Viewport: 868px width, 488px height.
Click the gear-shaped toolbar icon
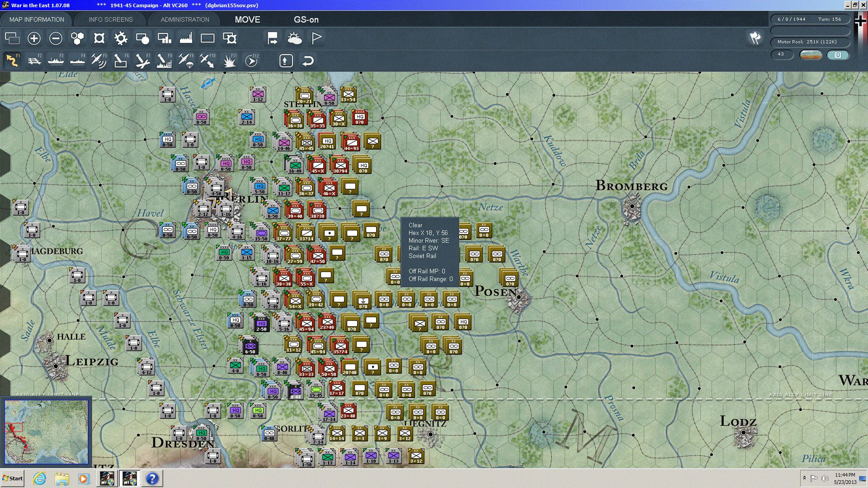[121, 38]
